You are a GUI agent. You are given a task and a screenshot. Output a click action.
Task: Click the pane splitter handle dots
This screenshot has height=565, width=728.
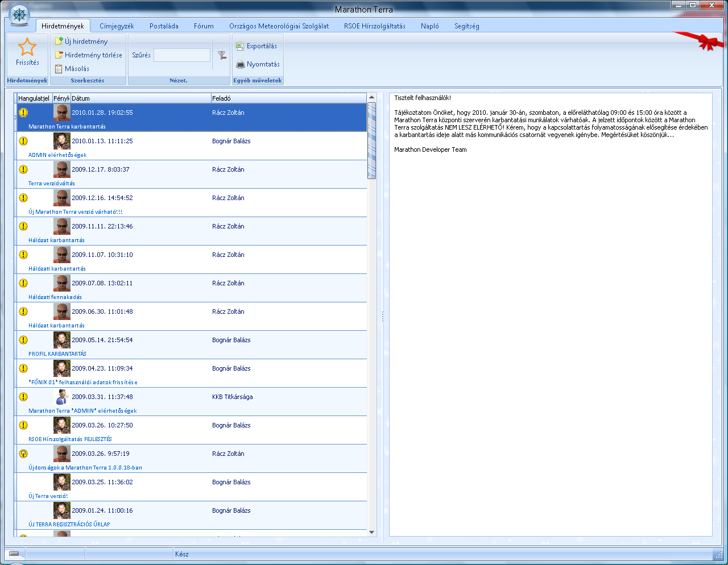point(382,317)
